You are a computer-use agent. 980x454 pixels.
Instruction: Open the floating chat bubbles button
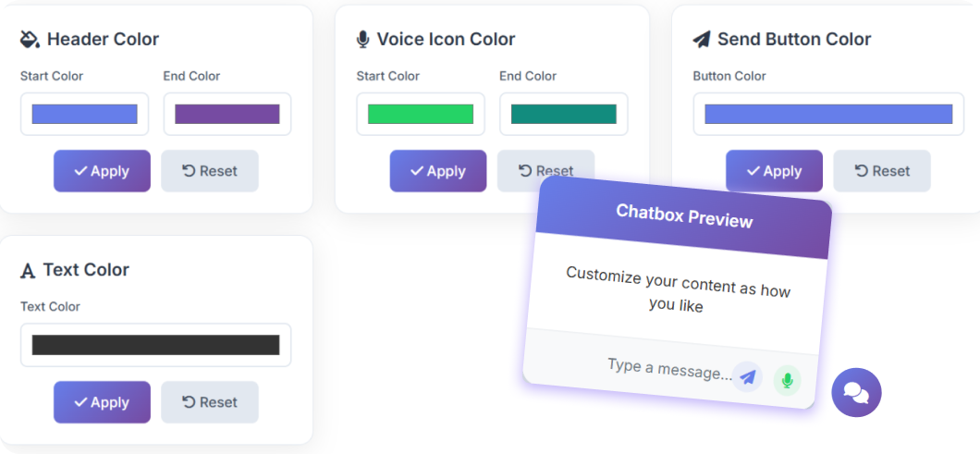pyautogui.click(x=856, y=393)
